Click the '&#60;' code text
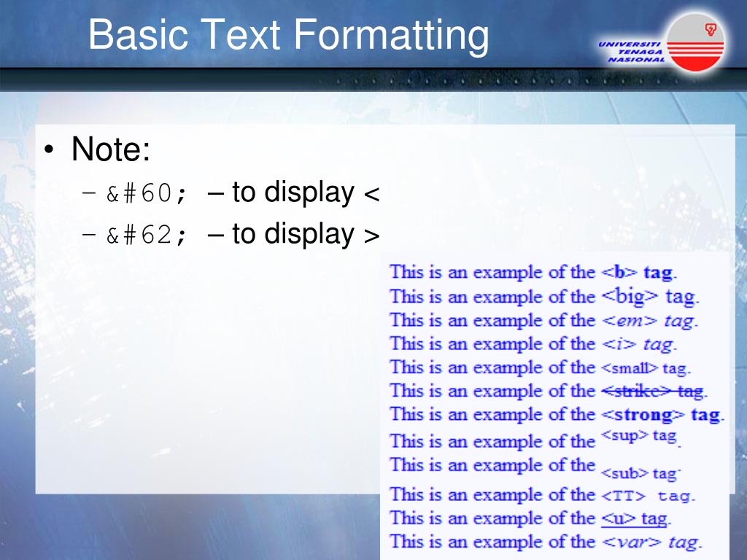The height and width of the screenshot is (560, 747). point(147,194)
